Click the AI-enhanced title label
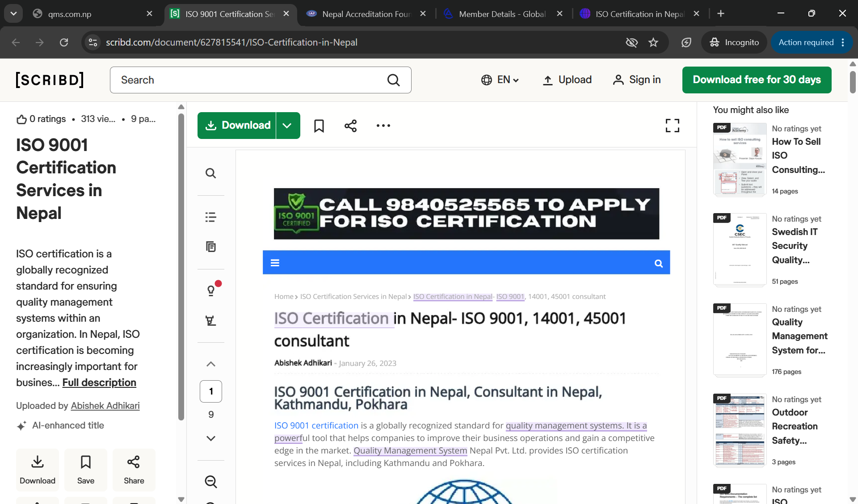 (x=68, y=426)
